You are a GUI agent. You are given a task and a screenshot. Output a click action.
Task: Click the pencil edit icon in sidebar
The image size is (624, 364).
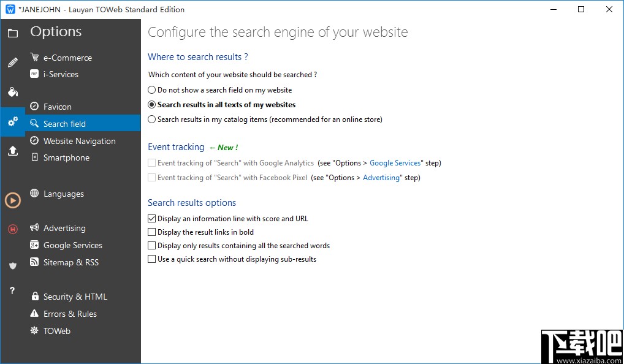tap(12, 63)
